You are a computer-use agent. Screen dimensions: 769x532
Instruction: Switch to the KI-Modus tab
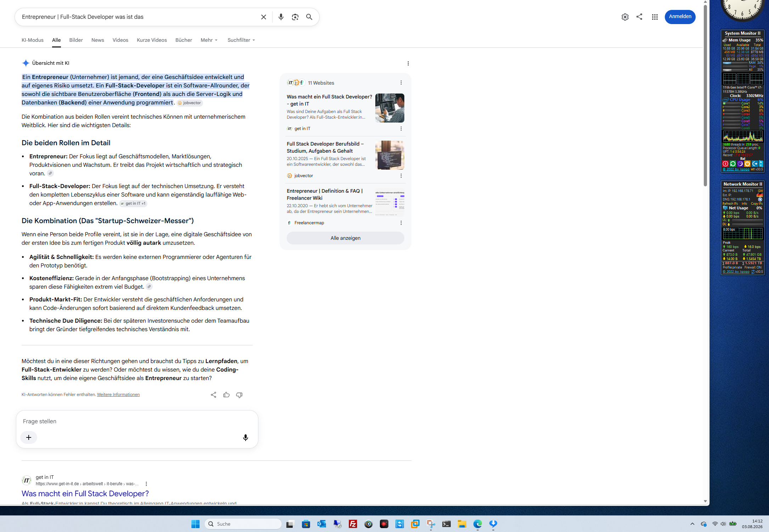click(33, 40)
